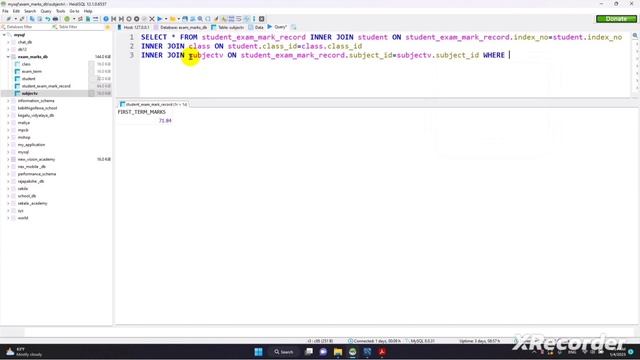
Task: Click the taskbar Search box
Action: 284,352
